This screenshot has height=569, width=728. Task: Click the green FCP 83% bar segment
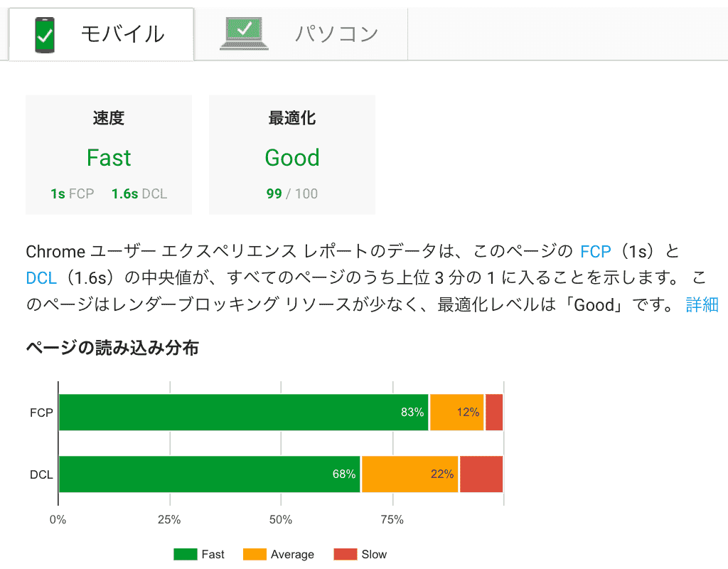(243, 413)
